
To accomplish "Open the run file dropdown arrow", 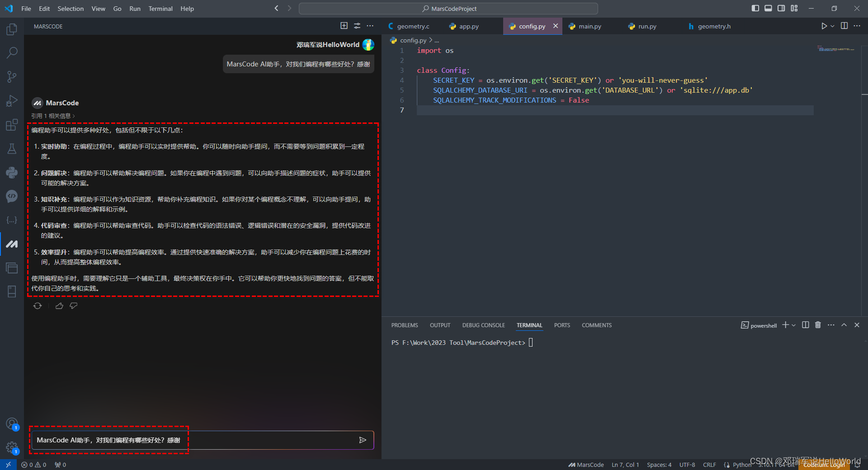I will 832,26.
